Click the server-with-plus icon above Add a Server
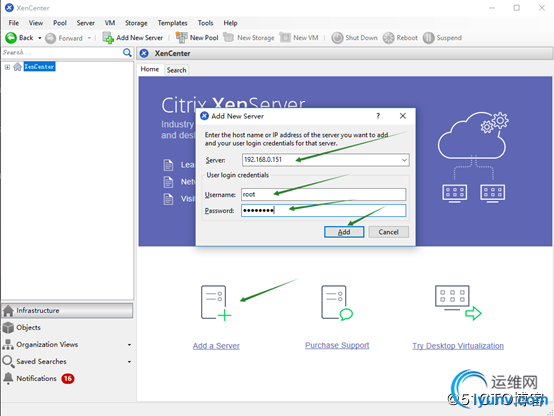This screenshot has width=554, height=416. coord(216,303)
